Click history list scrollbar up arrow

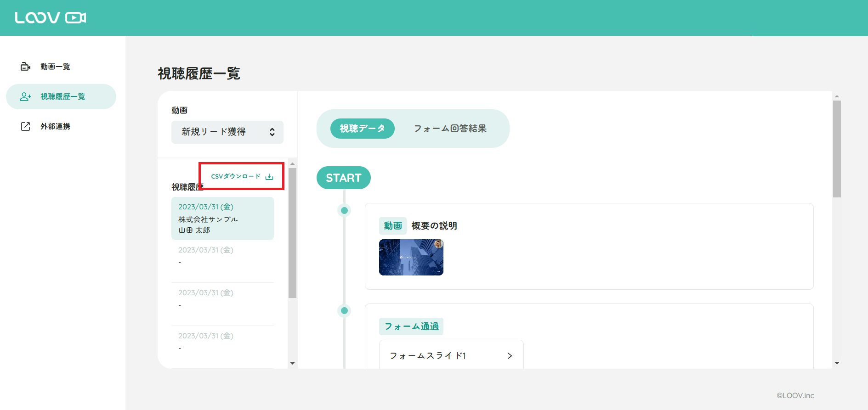[x=293, y=164]
